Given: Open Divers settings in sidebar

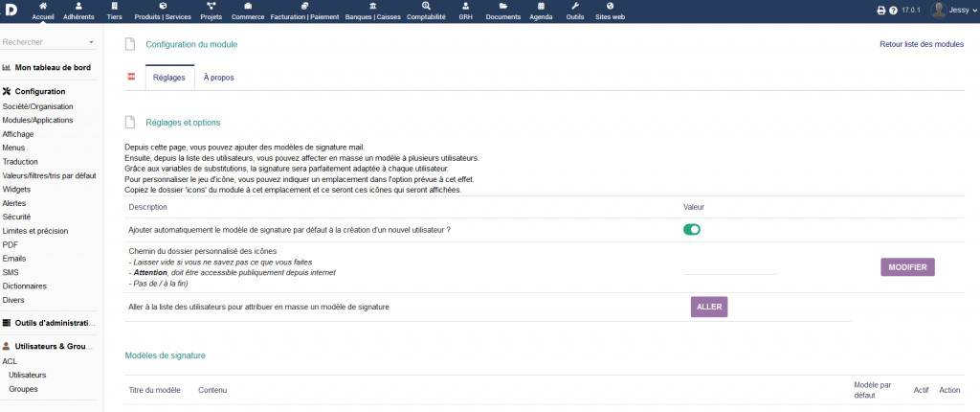Looking at the screenshot, I should tap(13, 300).
